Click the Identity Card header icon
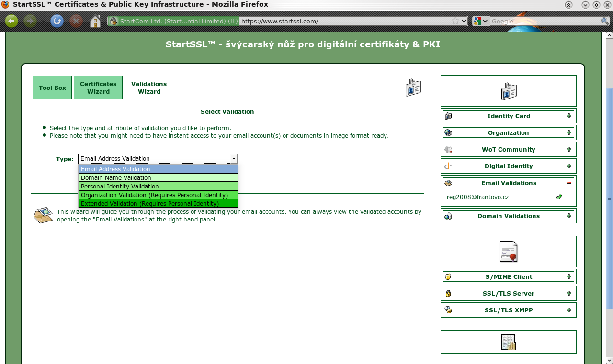The width and height of the screenshot is (613, 364). pos(448,116)
